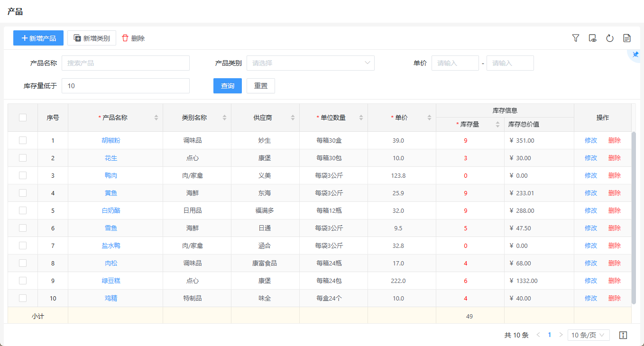Viewport: 644px width, 346px height.
Task: Open the column visibility settings icon
Action: pos(592,38)
